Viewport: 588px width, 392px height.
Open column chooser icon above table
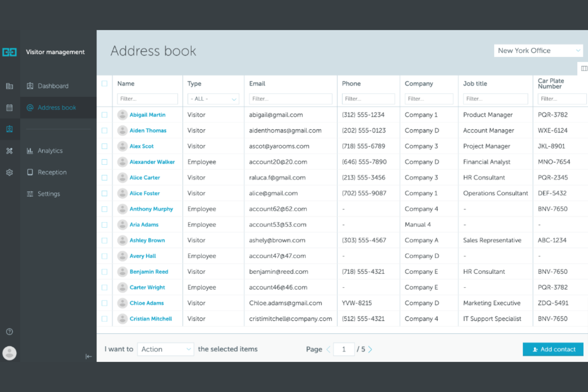click(584, 68)
